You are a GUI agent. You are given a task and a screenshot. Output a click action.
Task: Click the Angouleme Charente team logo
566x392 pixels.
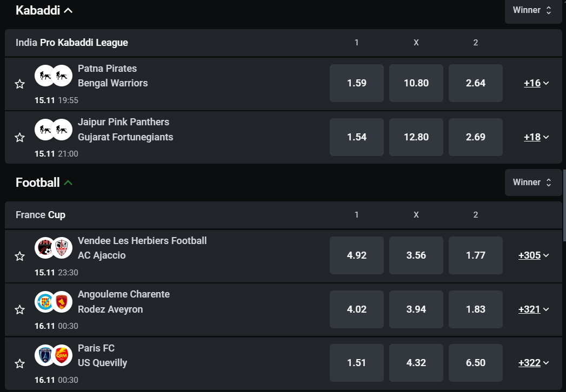point(44,302)
